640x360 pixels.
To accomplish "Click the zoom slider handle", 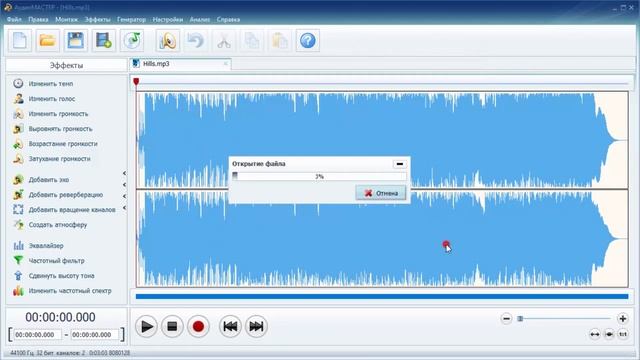I will click(520, 319).
